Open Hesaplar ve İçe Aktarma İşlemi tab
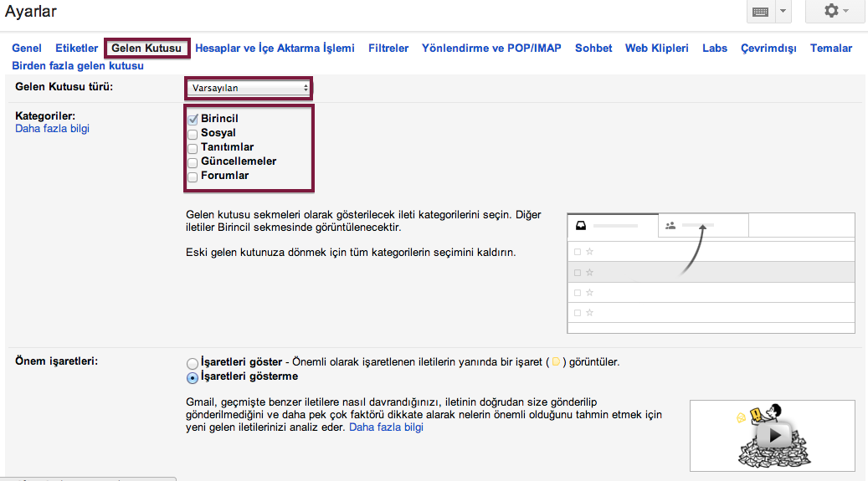This screenshot has width=868, height=481. pos(275,49)
